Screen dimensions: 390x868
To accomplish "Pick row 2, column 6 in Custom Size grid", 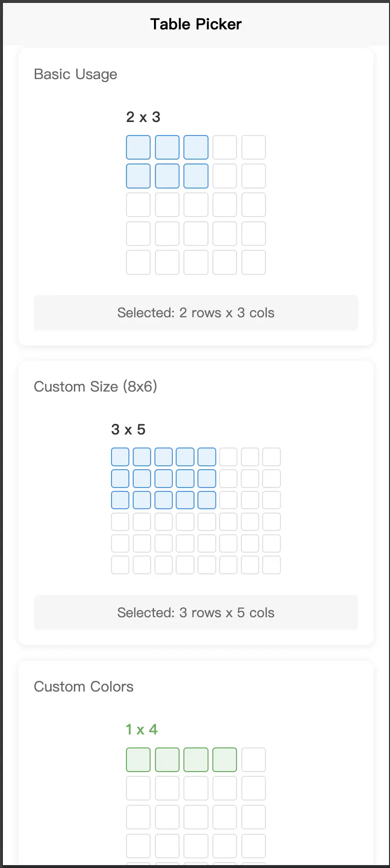I will pos(228,478).
